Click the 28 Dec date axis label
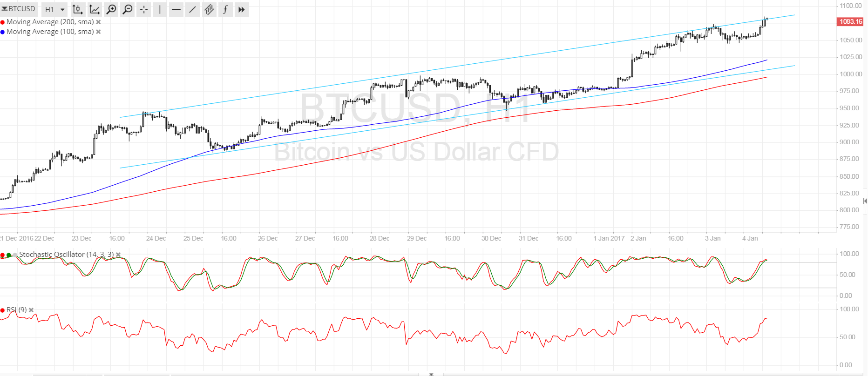Screen dimensions: 868x376 380,238
